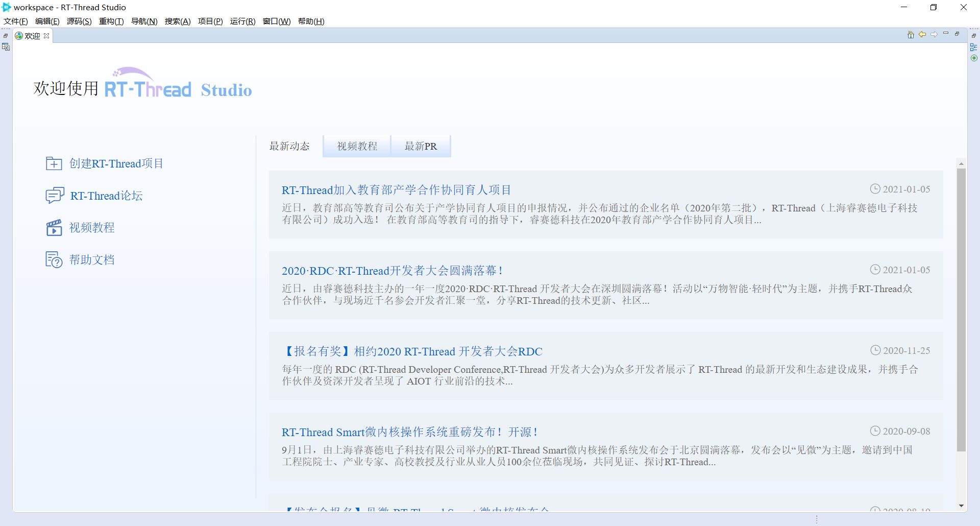
Task: Click the Home icon in the Welcome toolbar
Action: coord(911,35)
